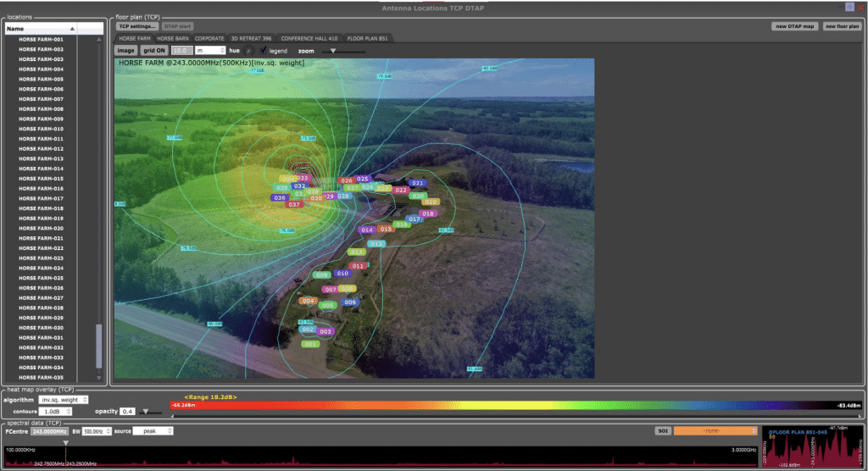Open the source peak dropdown
This screenshot has height=471, width=868.
coord(153,430)
